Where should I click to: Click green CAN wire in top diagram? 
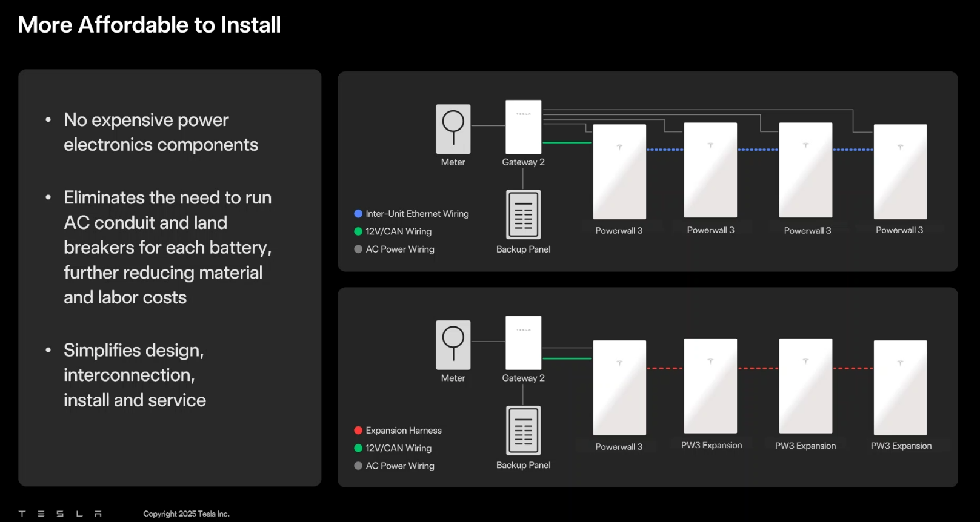tap(567, 143)
